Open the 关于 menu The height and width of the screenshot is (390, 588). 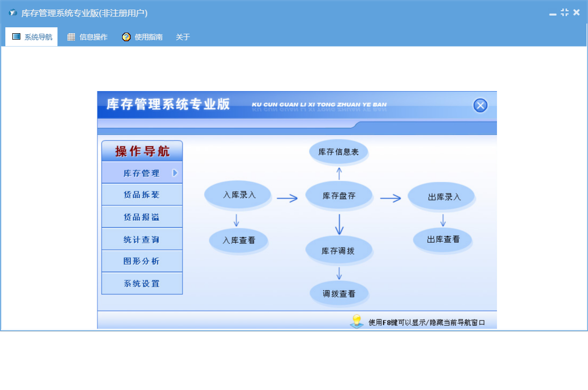[183, 37]
